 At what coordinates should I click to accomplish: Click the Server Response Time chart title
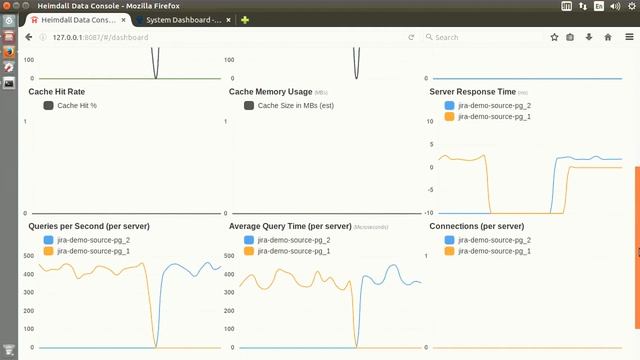tap(473, 92)
